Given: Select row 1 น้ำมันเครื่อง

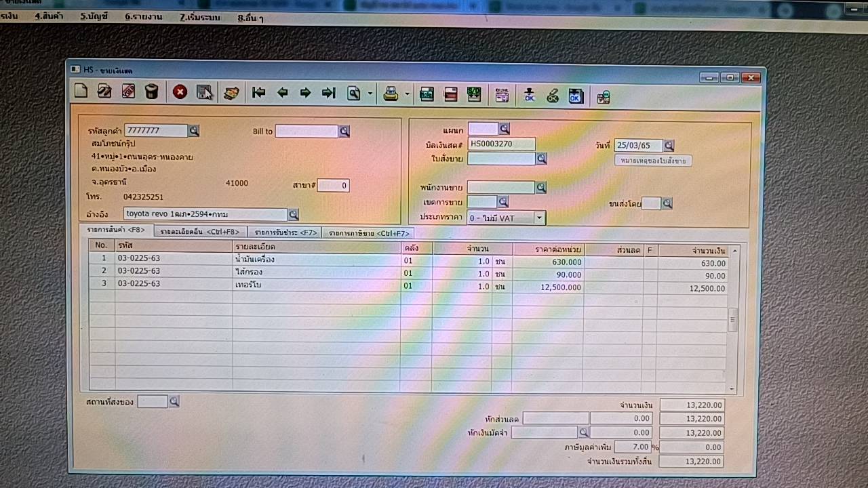Looking at the screenshot, I should (408, 260).
